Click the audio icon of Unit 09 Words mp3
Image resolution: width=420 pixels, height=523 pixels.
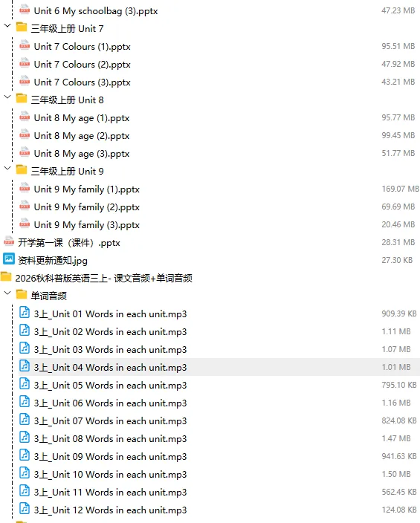[25, 455]
